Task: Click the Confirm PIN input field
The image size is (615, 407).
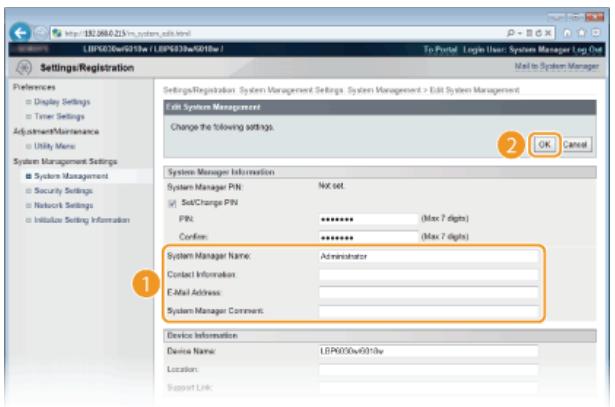Action: (368, 237)
